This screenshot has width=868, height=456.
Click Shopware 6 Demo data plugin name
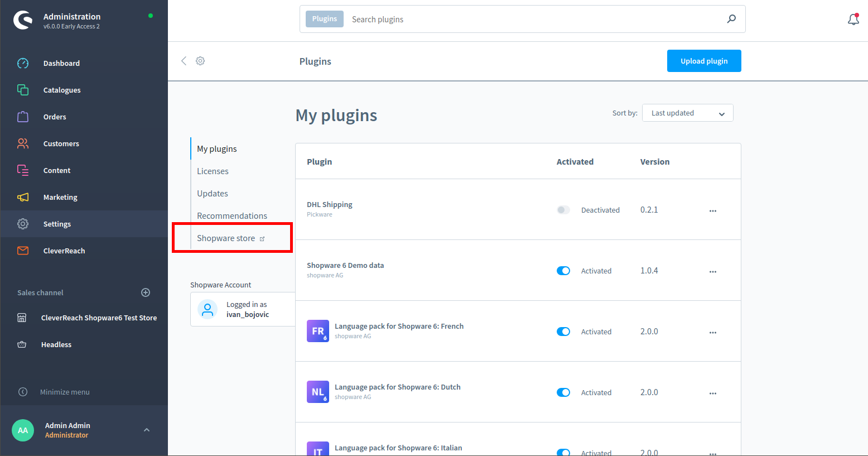[x=345, y=265]
